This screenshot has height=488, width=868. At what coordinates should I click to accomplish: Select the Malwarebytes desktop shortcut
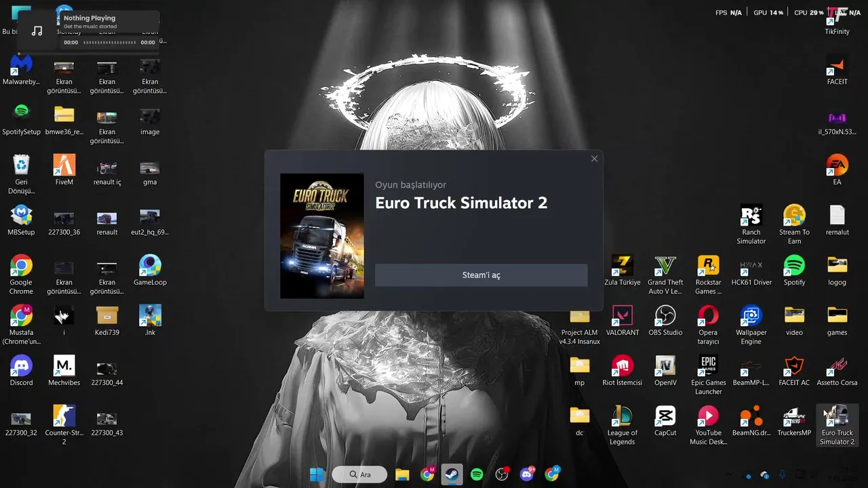(x=21, y=70)
